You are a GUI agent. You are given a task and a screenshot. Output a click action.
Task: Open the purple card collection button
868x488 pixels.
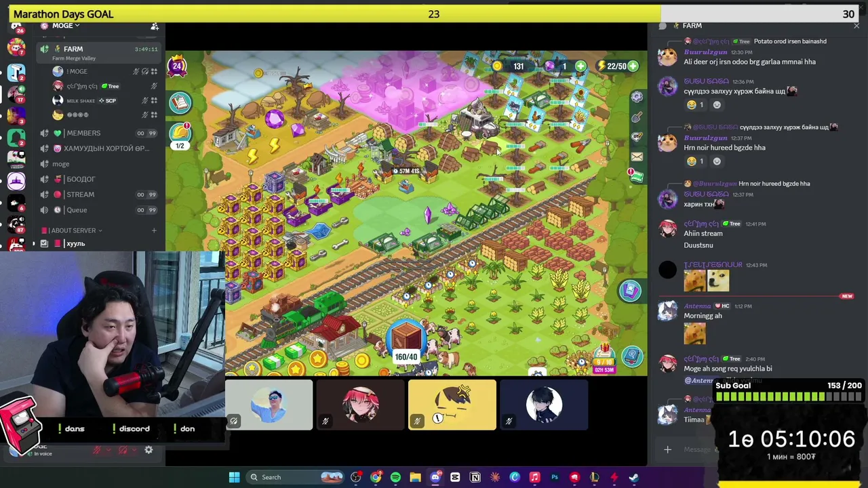[x=630, y=291]
